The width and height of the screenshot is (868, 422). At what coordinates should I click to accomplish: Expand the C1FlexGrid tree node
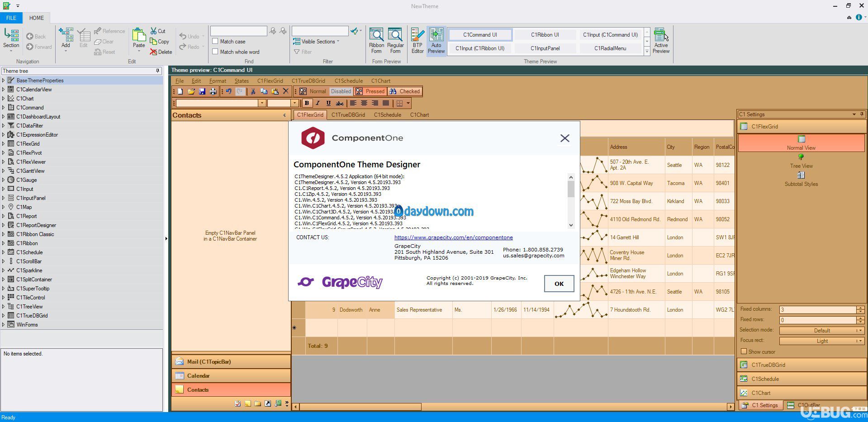click(x=4, y=144)
